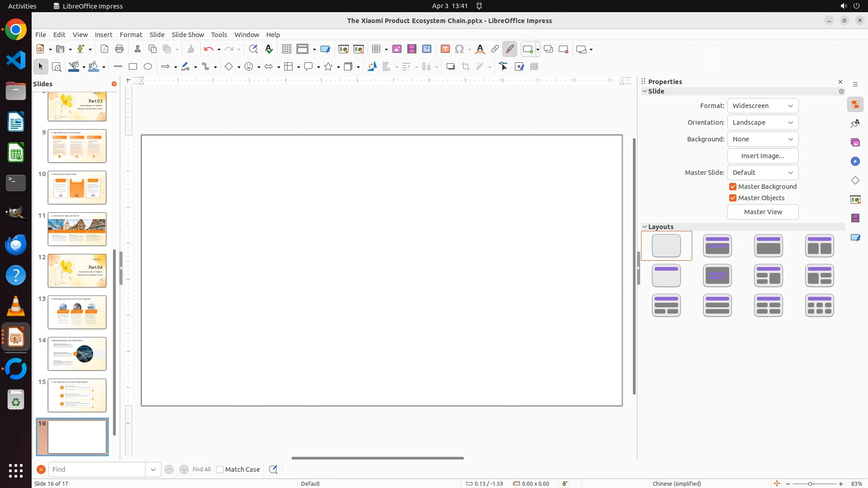Click the Insert Image... button
The image size is (868, 488).
(x=763, y=156)
